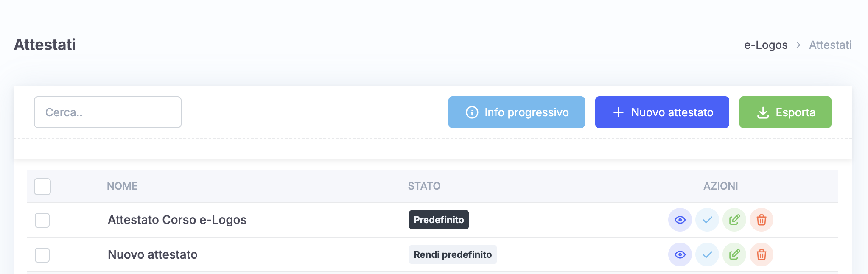Export list using the Esporta button
The width and height of the screenshot is (868, 274).
(x=785, y=112)
